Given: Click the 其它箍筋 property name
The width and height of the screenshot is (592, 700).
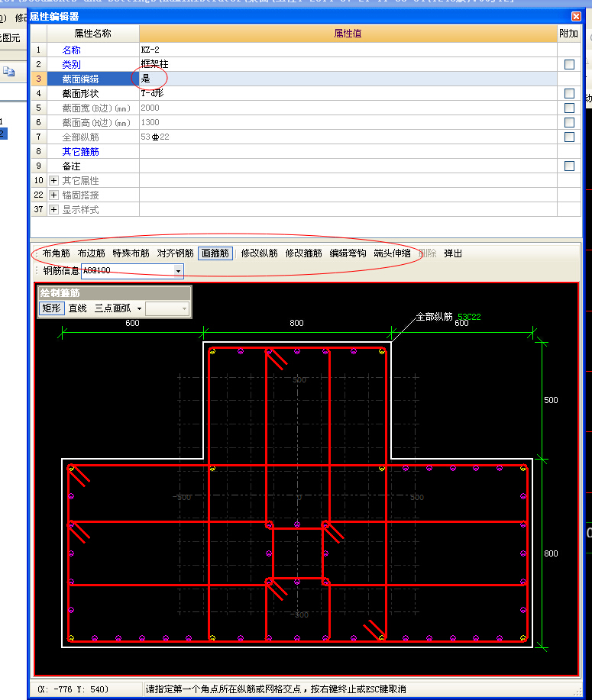Looking at the screenshot, I should point(80,152).
